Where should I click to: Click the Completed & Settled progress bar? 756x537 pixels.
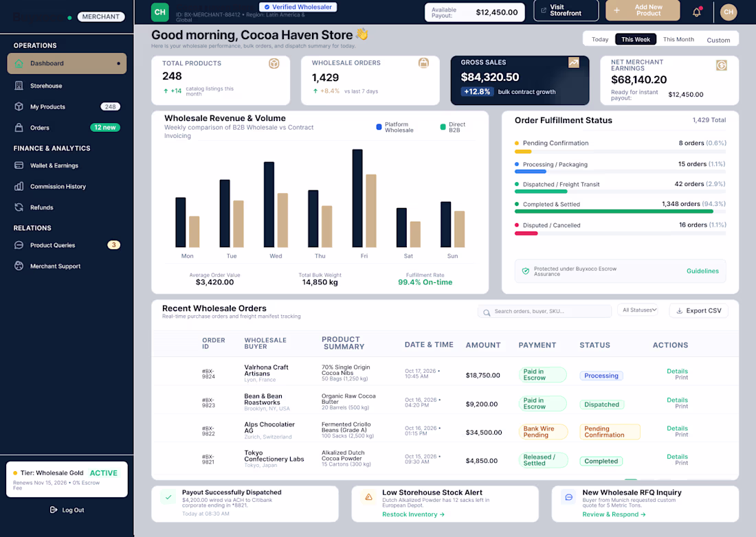pos(620,212)
